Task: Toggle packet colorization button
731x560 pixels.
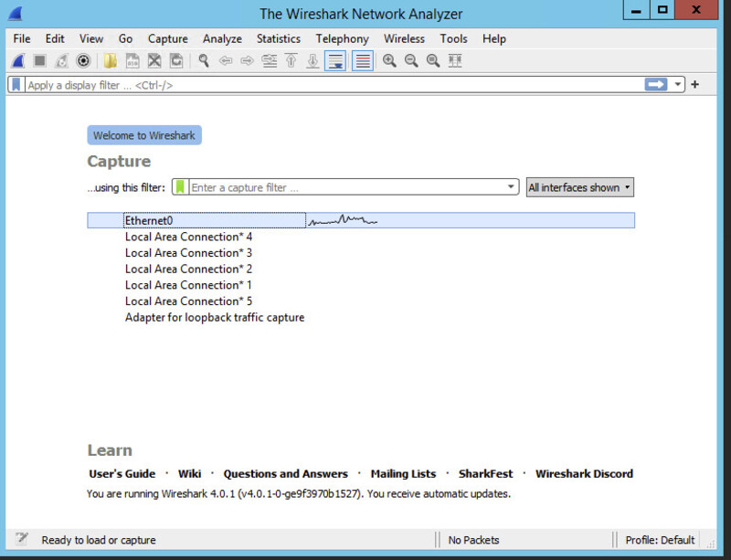Action: coord(362,61)
